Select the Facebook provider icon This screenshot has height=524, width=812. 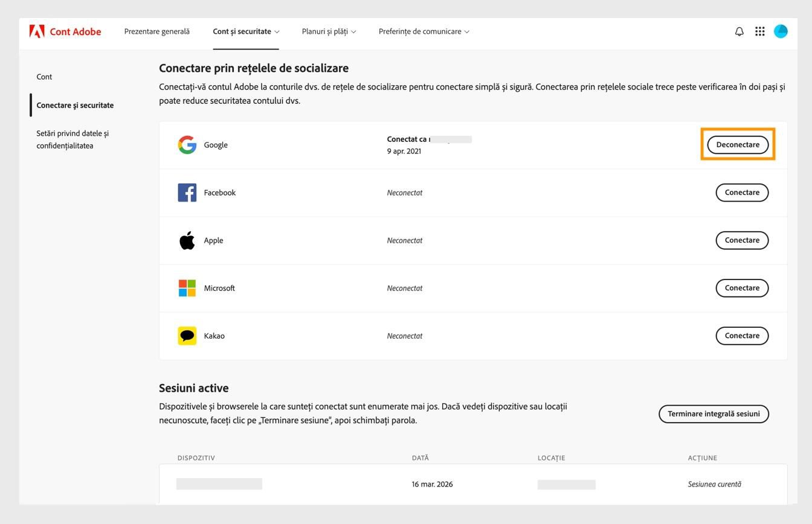tap(187, 192)
